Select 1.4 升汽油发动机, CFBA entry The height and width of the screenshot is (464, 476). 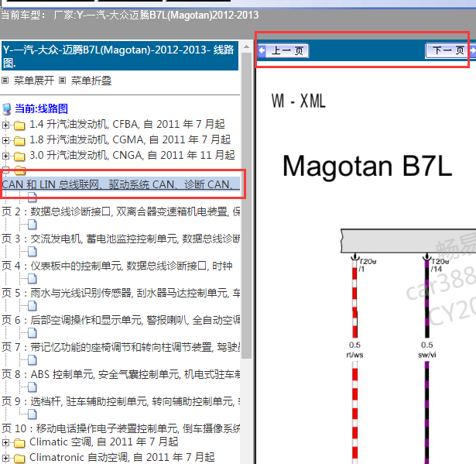[x=127, y=124]
